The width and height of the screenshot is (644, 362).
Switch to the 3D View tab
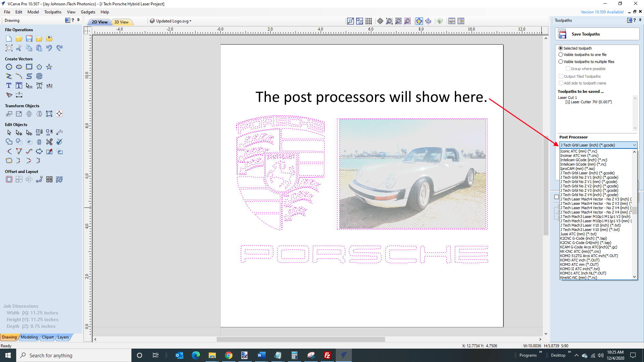pyautogui.click(x=121, y=22)
